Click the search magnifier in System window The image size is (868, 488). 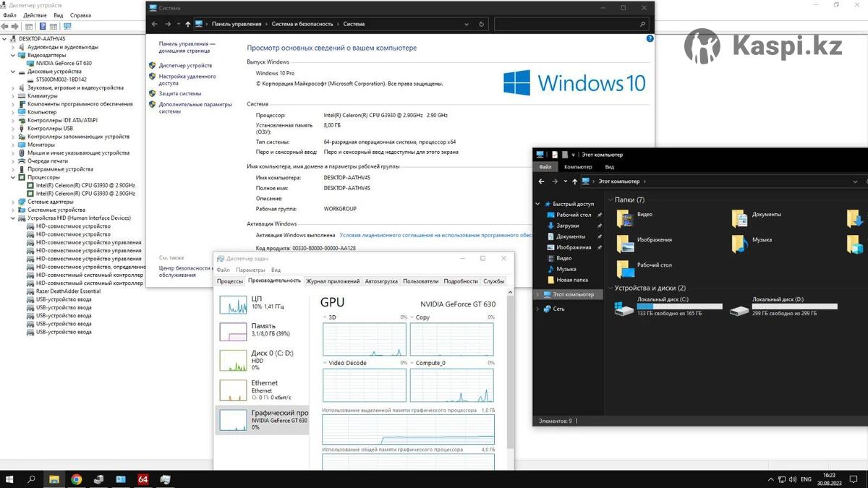[643, 24]
